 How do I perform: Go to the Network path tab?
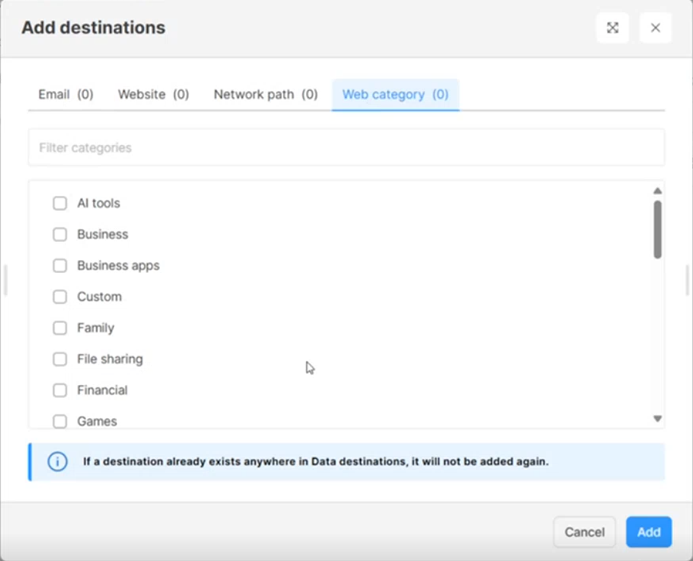coord(266,95)
